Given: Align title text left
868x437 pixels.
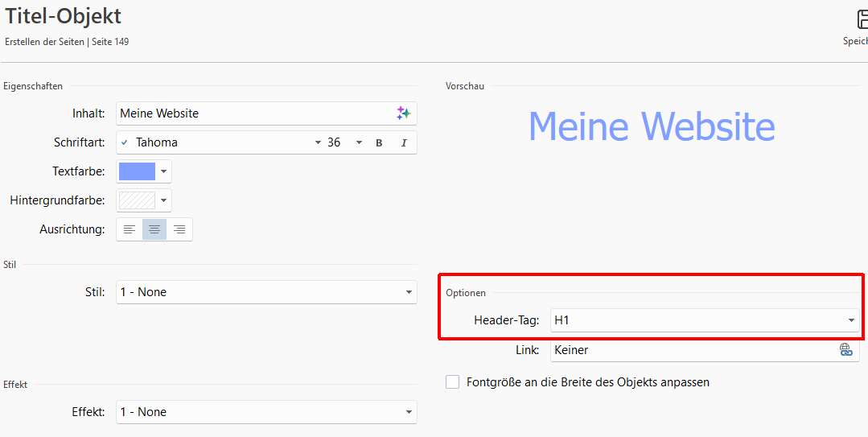Looking at the screenshot, I should 130,229.
